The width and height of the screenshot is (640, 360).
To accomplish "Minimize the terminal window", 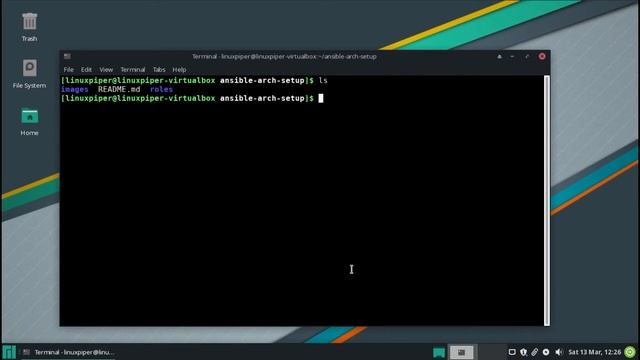I will 512,56.
